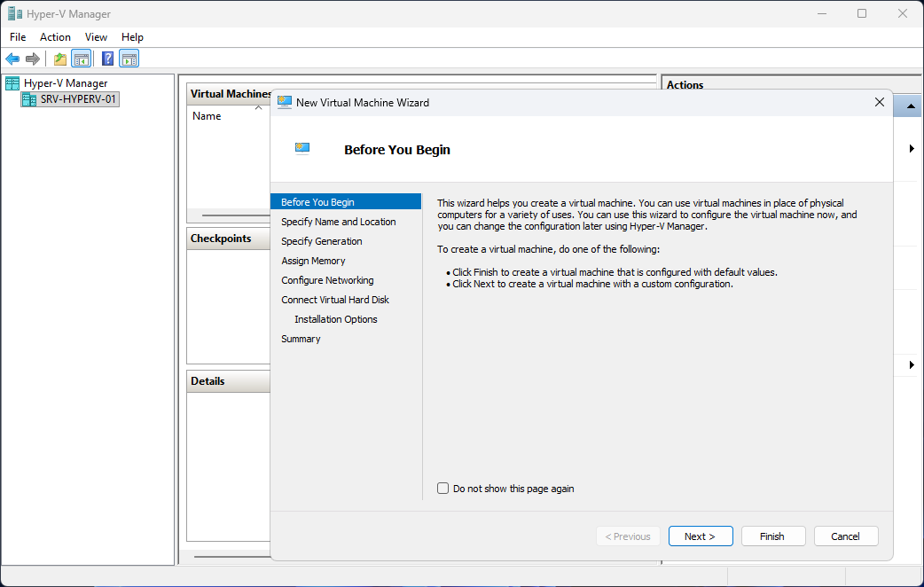Enable 'Do not show this page again'
924x587 pixels.
443,489
